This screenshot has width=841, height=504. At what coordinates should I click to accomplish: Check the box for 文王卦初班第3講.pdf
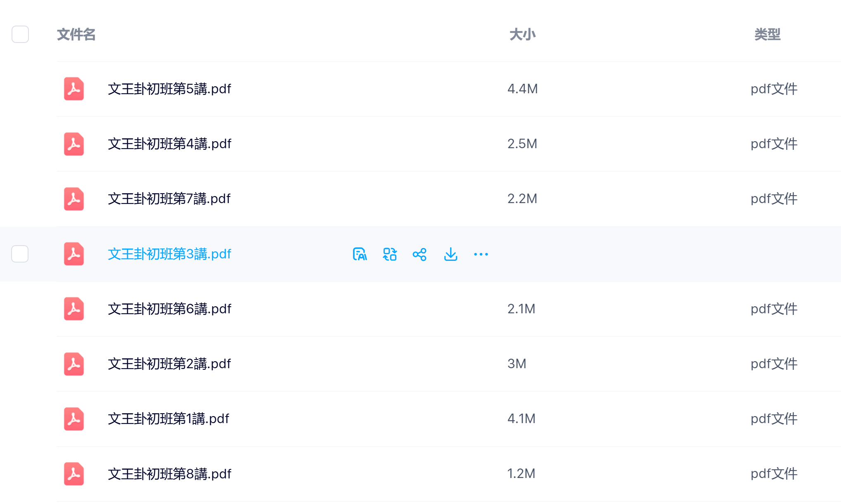click(20, 254)
